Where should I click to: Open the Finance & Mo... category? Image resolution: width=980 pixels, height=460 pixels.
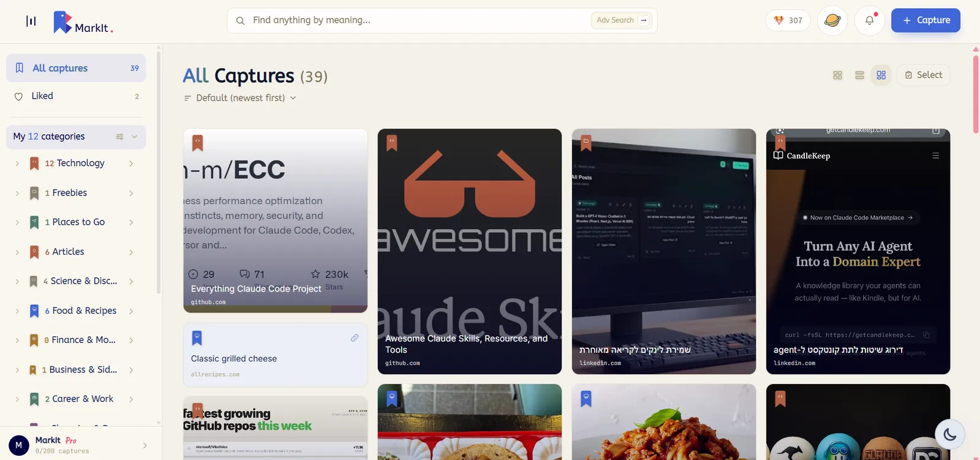(x=80, y=340)
